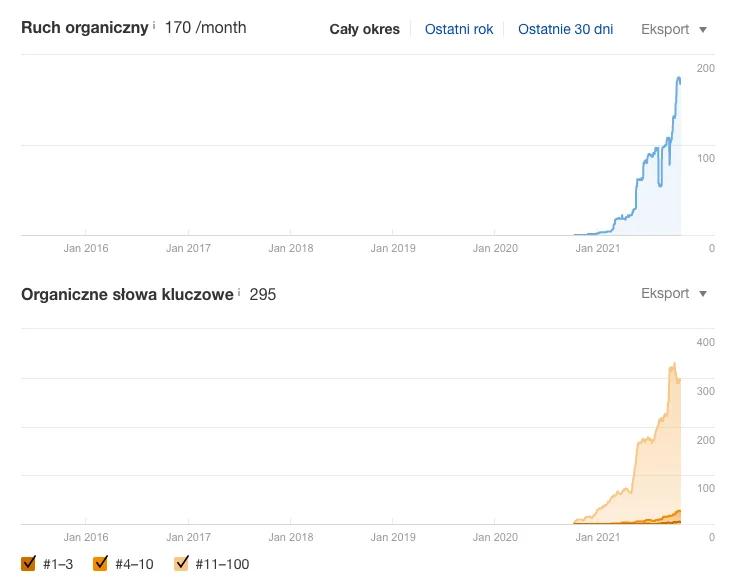The image size is (732, 585).
Task: Click the Ruch organiczny heading
Action: 85,27
